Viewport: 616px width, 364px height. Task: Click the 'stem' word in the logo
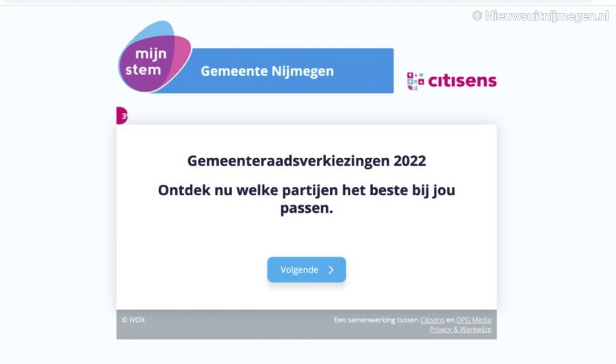coord(143,70)
